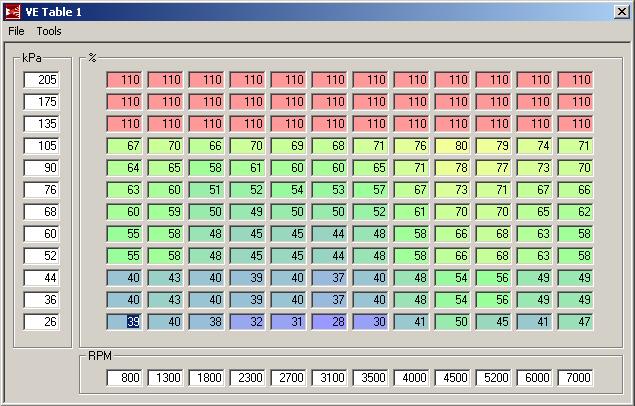
Task: Select the 62 cell at 68 kPa, 7000 RPM
Action: 575,212
